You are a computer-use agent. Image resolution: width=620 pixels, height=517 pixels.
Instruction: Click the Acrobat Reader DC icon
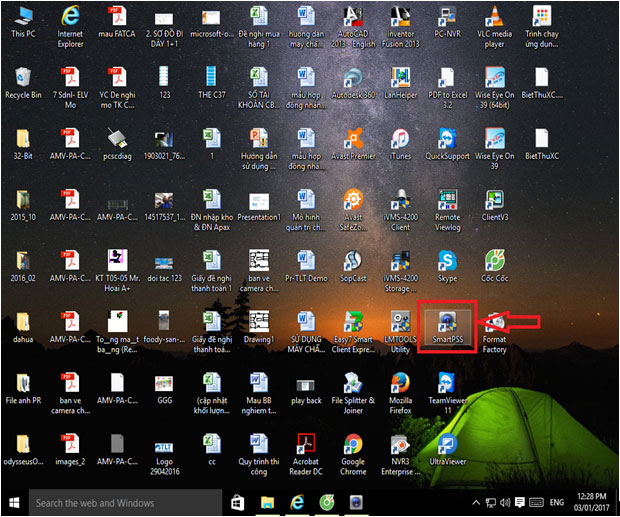point(305,445)
